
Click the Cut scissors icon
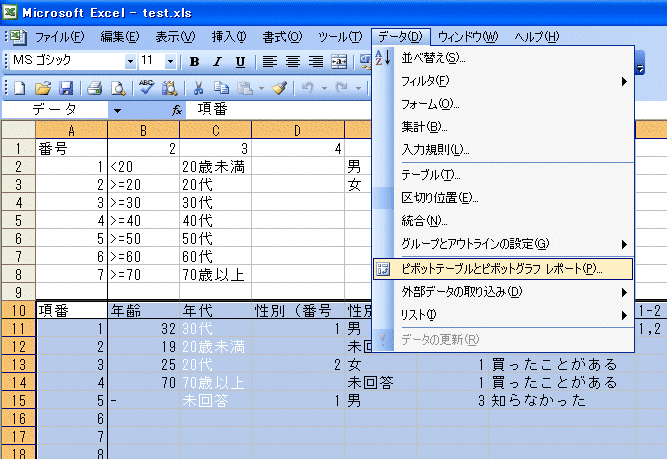(198, 88)
